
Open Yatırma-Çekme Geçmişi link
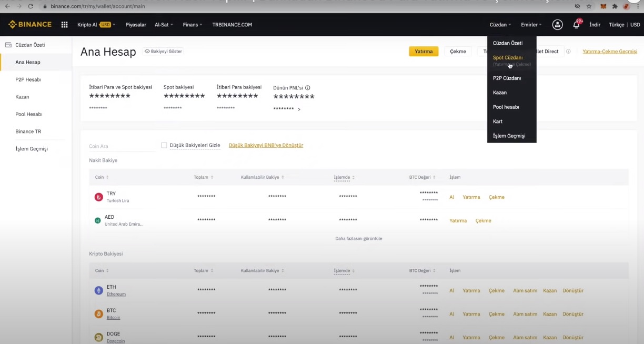click(x=610, y=52)
